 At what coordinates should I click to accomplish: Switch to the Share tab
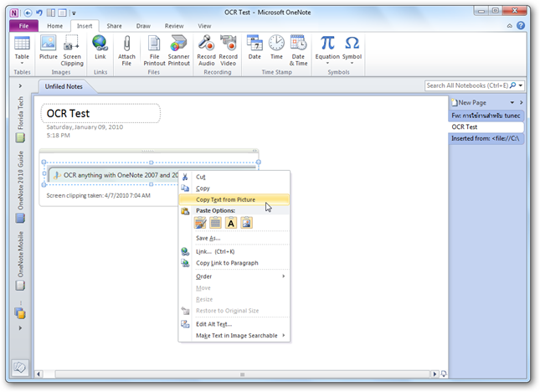pyautogui.click(x=114, y=26)
